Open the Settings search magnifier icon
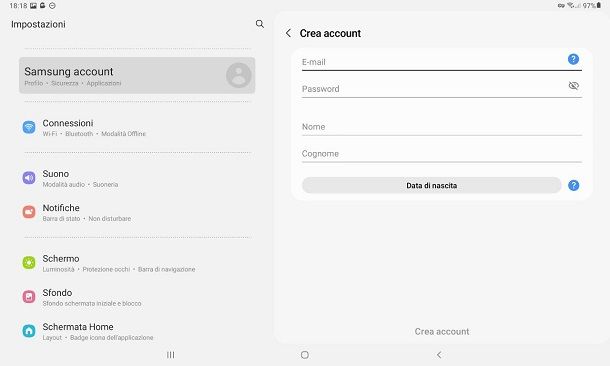 259,24
